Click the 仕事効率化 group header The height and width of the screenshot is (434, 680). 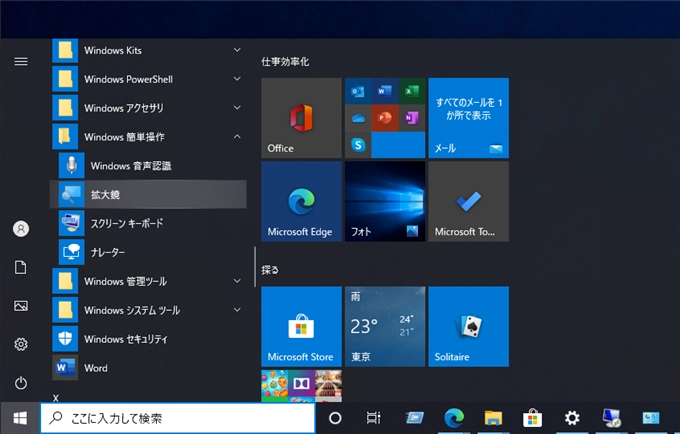click(285, 62)
